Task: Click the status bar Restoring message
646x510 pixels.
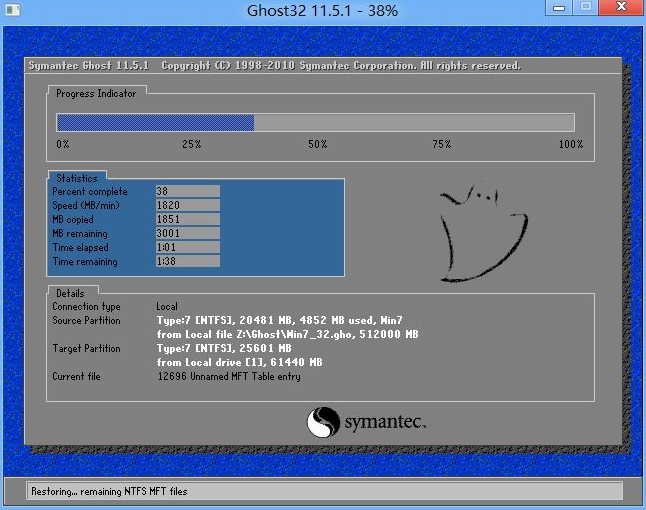Action: pos(109,491)
